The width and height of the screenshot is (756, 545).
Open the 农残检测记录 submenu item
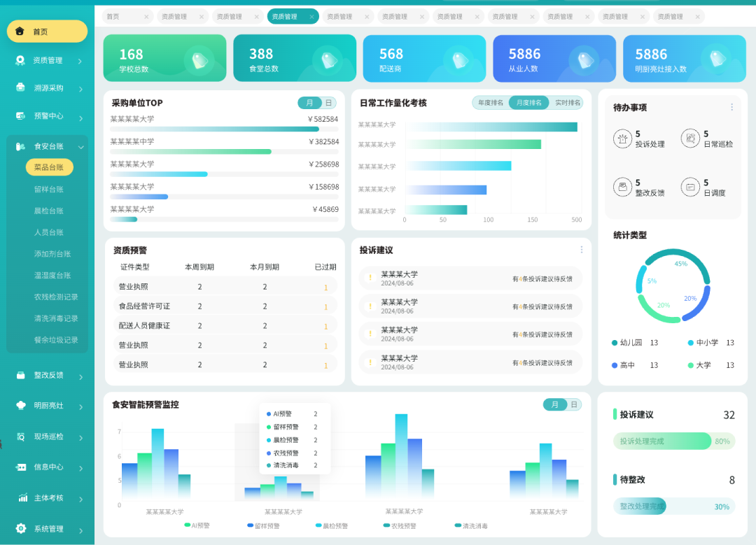[56, 297]
